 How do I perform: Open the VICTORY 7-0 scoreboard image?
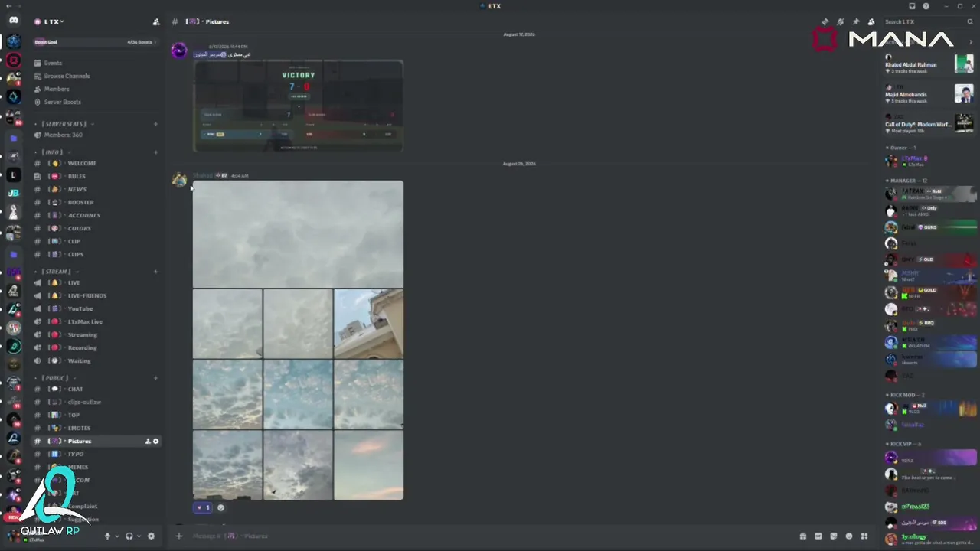tap(298, 106)
